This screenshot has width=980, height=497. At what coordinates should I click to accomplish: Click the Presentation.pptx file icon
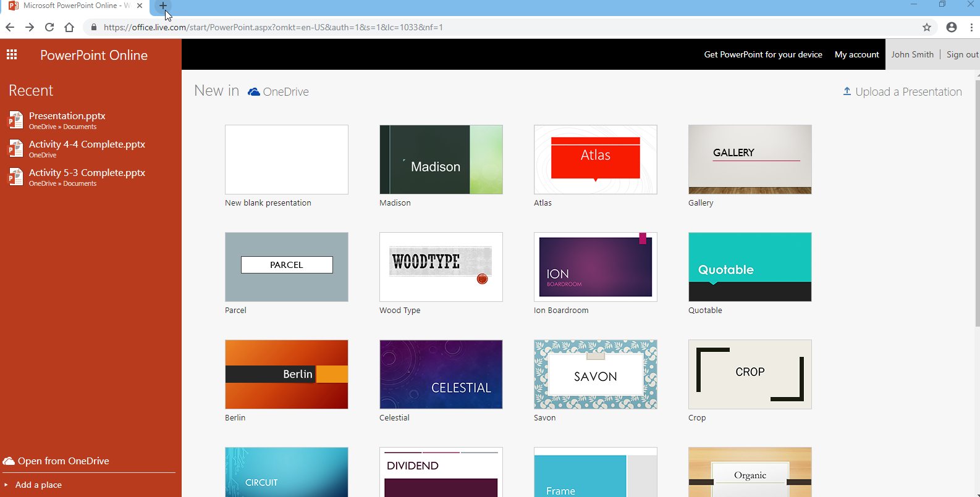15,120
